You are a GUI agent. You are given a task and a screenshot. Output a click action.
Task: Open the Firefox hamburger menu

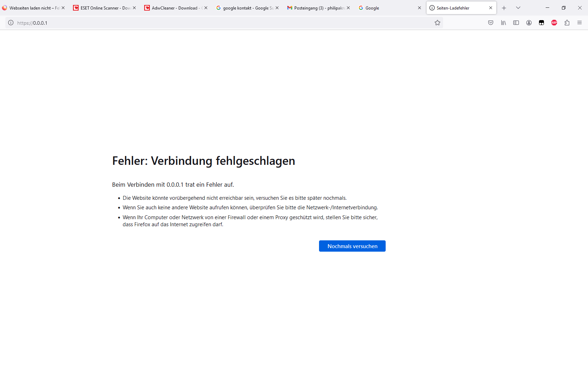click(580, 23)
